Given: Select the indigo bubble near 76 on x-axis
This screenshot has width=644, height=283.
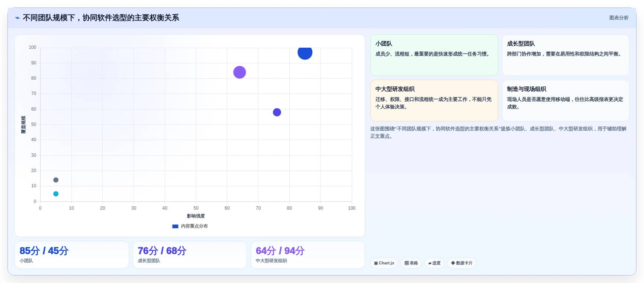Looking at the screenshot, I should (277, 112).
